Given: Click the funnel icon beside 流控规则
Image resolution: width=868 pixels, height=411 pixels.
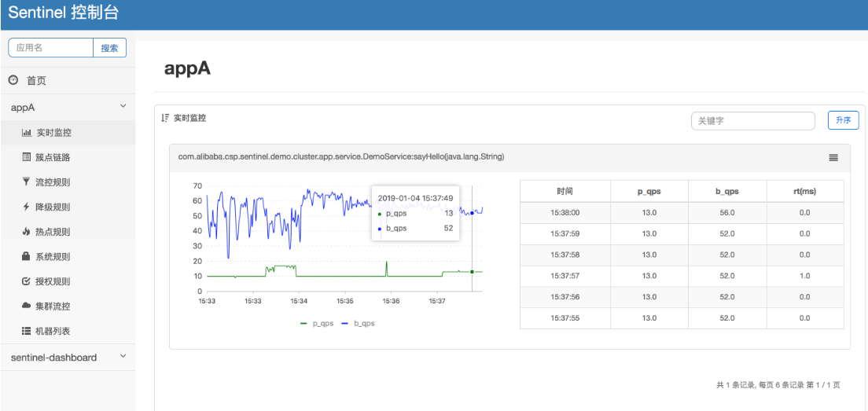Looking at the screenshot, I should coord(26,182).
